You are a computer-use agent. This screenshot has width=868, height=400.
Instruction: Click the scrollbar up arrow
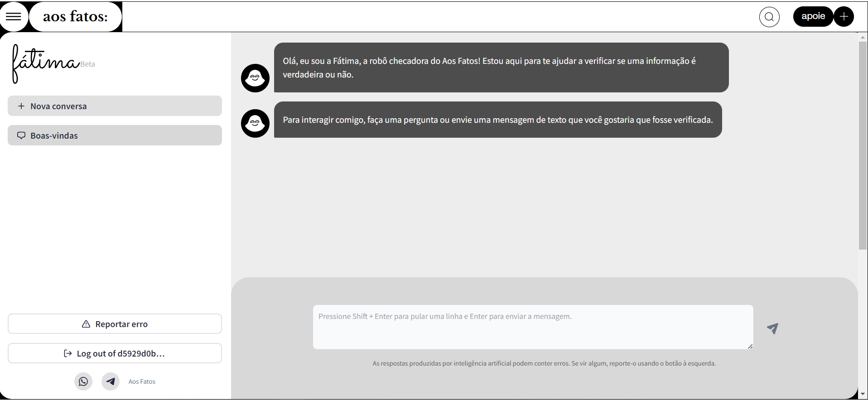click(863, 37)
